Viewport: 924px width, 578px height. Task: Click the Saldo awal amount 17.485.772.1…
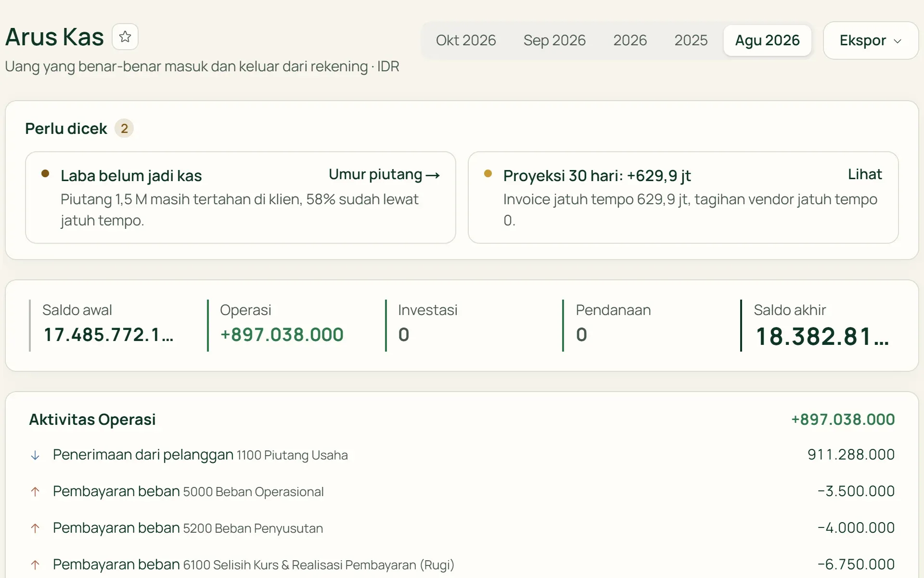108,335
